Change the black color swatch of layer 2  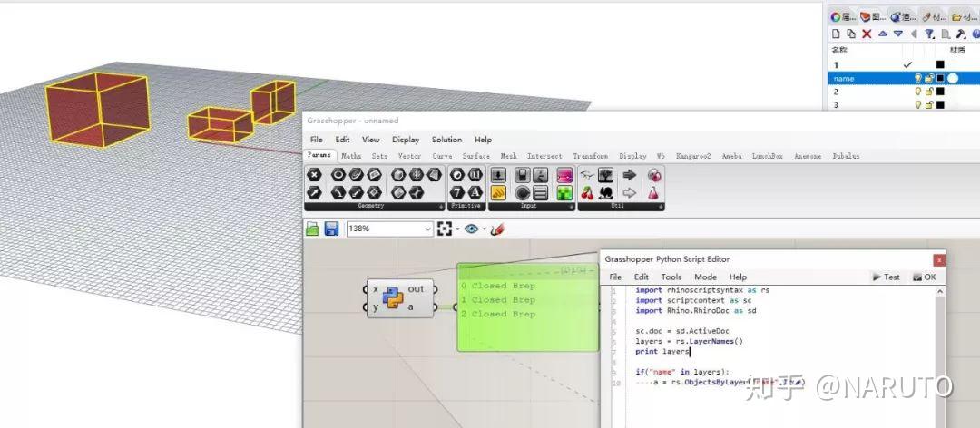(940, 92)
